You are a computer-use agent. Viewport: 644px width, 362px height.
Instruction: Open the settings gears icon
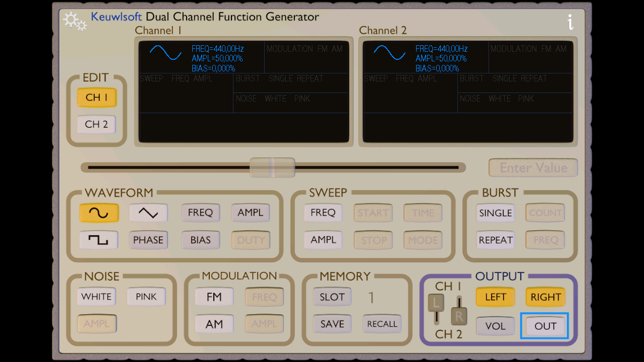click(74, 21)
